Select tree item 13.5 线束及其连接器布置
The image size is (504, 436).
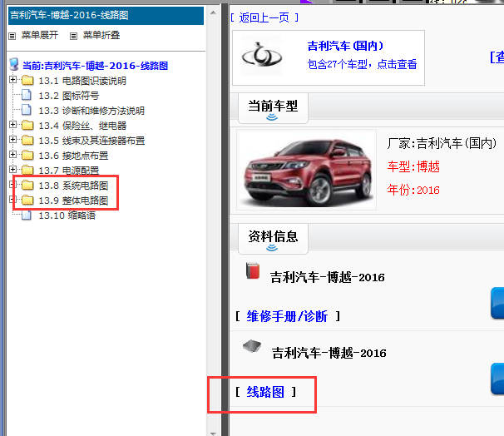click(x=91, y=141)
